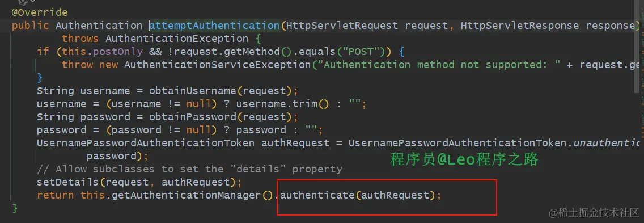Select the HttpServletRequest parameter type
Image resolution: width=644 pixels, height=223 pixels.
(x=342, y=26)
